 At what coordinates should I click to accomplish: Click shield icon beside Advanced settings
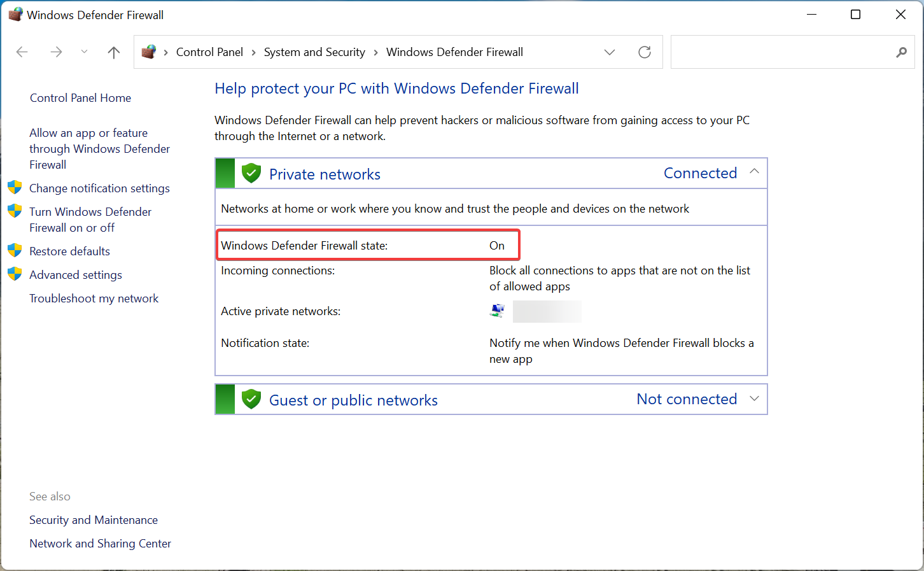(15, 274)
